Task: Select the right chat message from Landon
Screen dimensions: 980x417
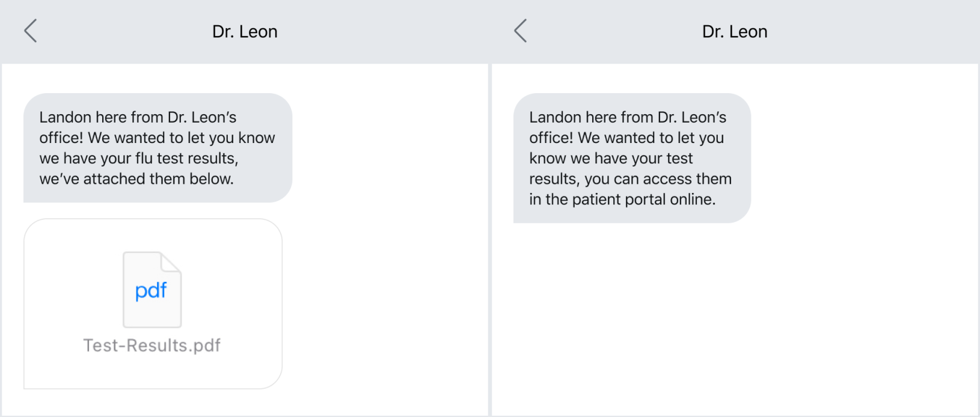Action: coord(631,158)
